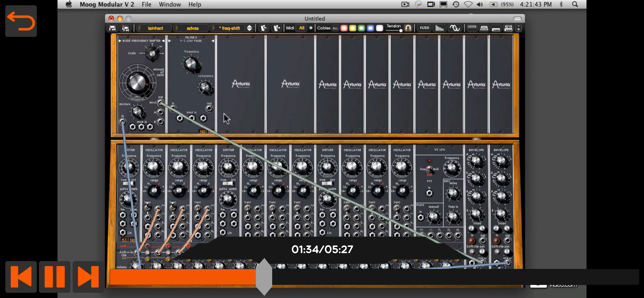Click the Bode shifter mixt output jack
Image resolution: width=644 pixels, height=298 pixels.
pyautogui.click(x=160, y=102)
